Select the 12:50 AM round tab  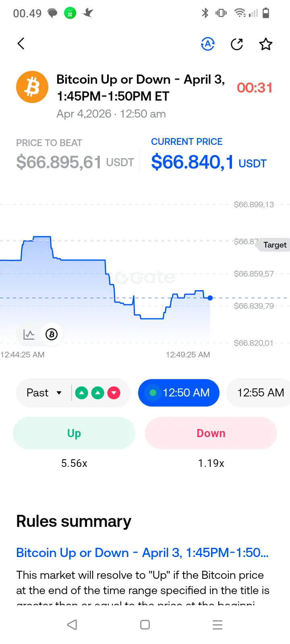(179, 393)
